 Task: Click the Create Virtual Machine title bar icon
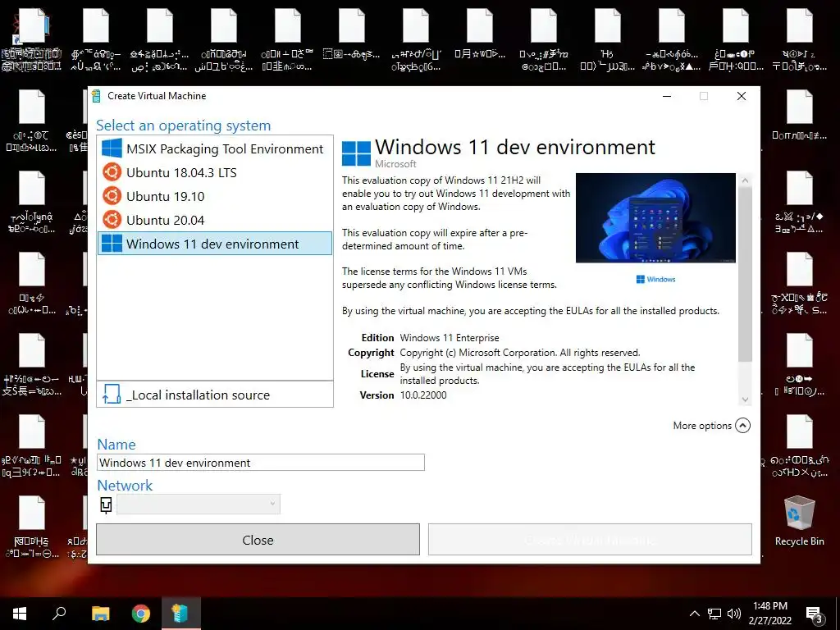pos(97,96)
